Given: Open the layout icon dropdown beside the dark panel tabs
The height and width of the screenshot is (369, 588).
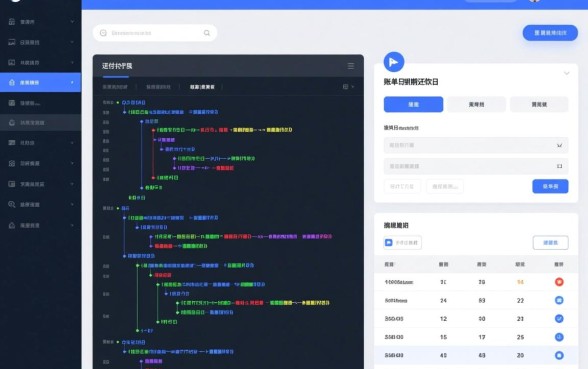Looking at the screenshot, I should (348, 87).
